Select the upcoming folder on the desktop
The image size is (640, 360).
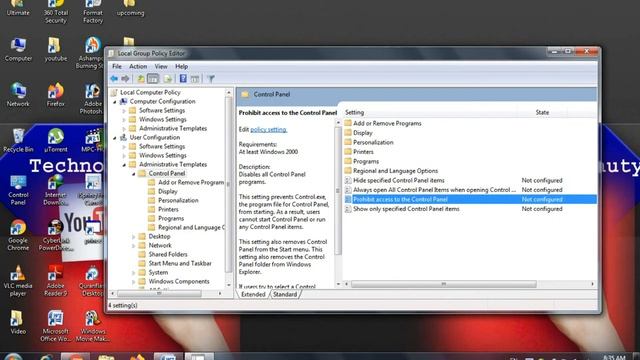tap(130, 8)
